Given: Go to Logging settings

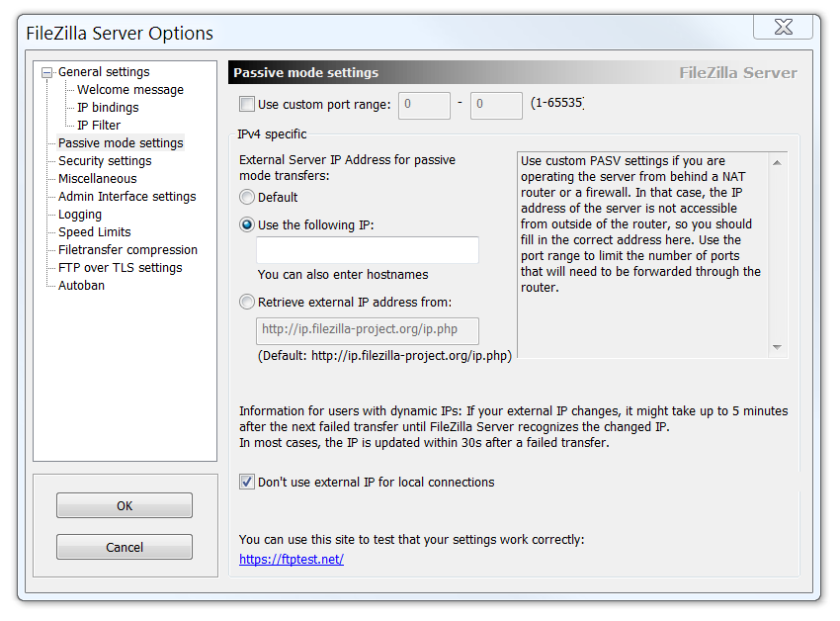Looking at the screenshot, I should click(x=80, y=214).
